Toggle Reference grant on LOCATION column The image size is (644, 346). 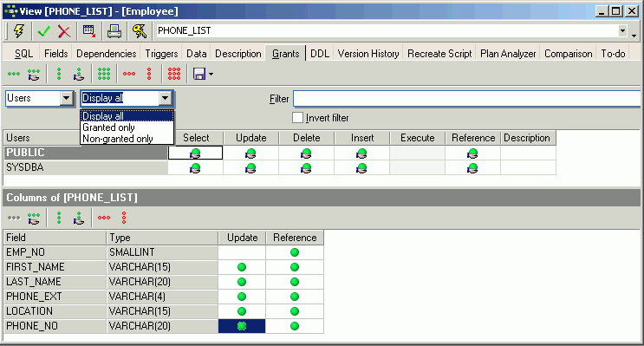[295, 311]
